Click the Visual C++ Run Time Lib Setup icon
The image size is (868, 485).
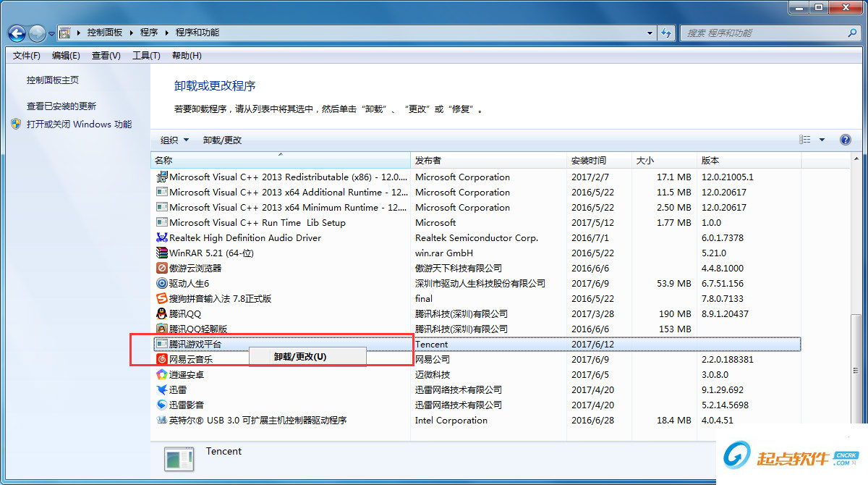point(161,222)
